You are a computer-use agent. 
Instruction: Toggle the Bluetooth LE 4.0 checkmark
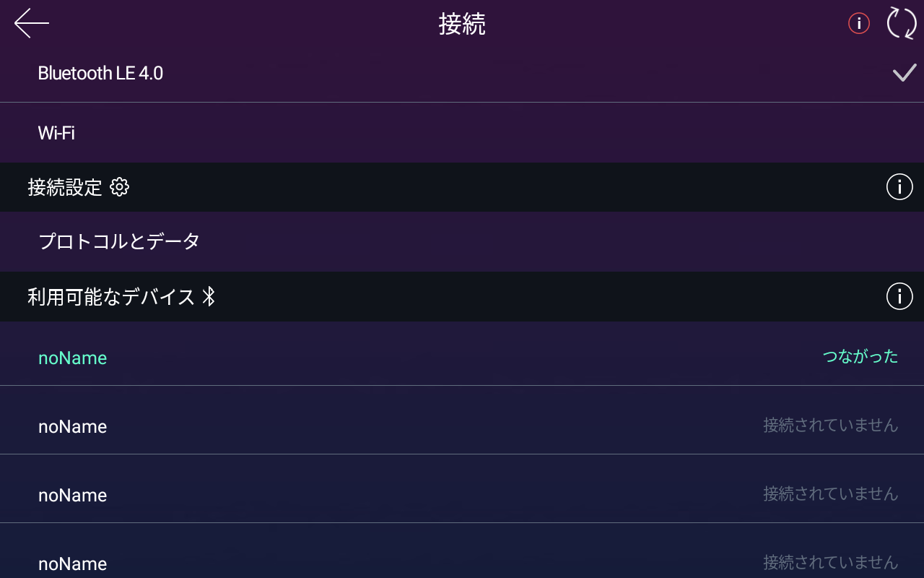pyautogui.click(x=905, y=73)
